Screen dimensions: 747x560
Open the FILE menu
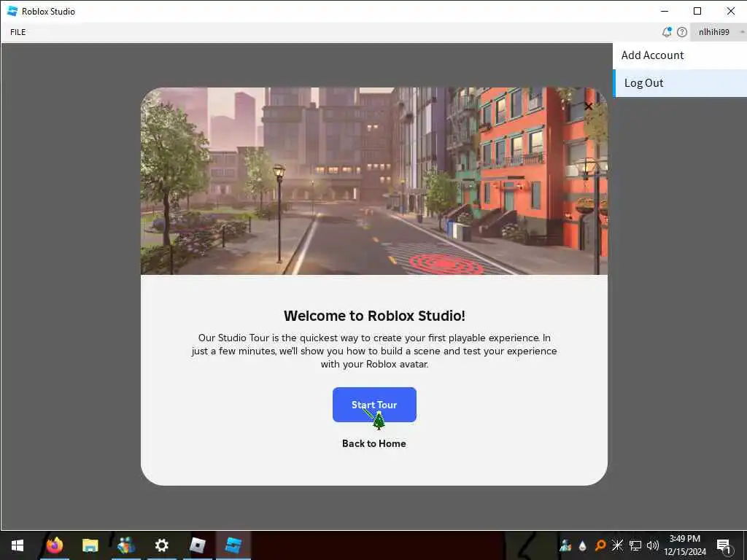[x=18, y=32]
